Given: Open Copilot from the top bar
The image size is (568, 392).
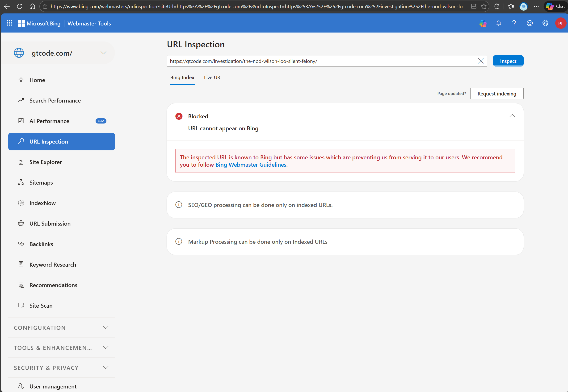Looking at the screenshot, I should pos(483,23).
